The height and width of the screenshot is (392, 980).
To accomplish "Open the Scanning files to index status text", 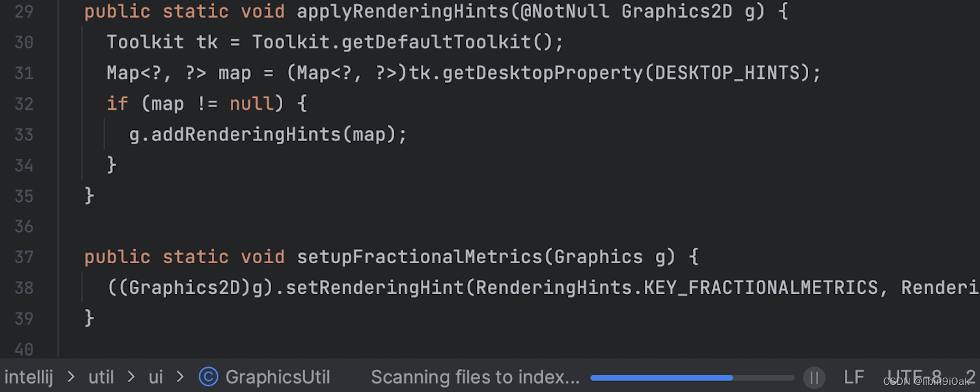I will coord(475,377).
